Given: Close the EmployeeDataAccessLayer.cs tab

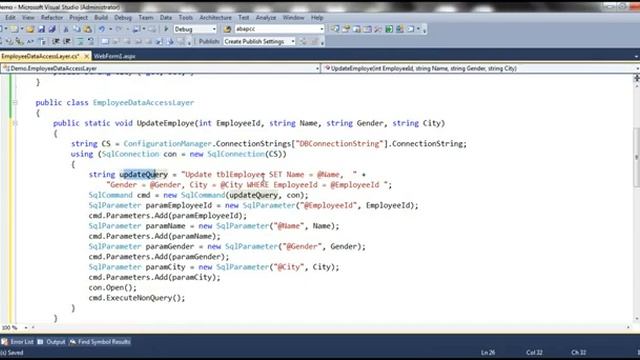Looking at the screenshot, I should click(x=86, y=56).
